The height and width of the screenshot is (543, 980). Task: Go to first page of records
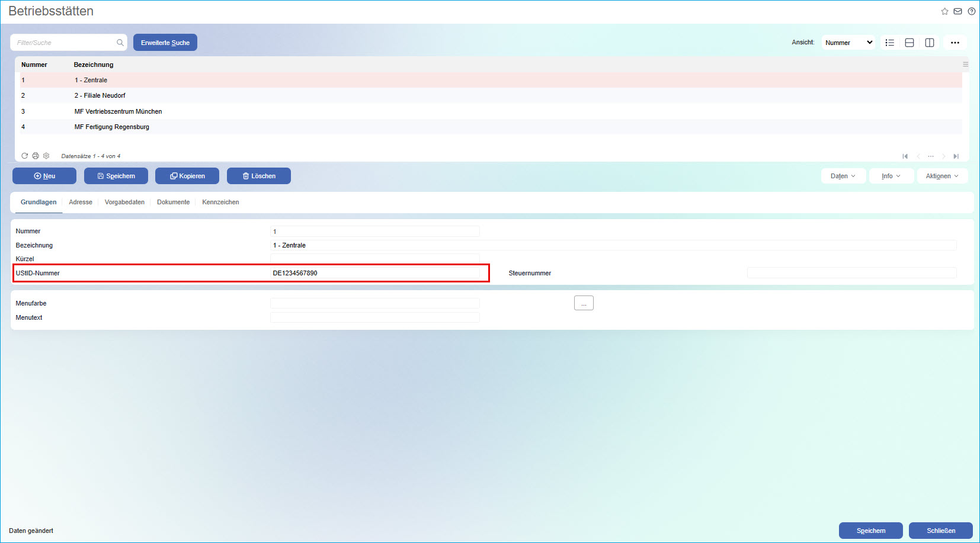pos(905,156)
